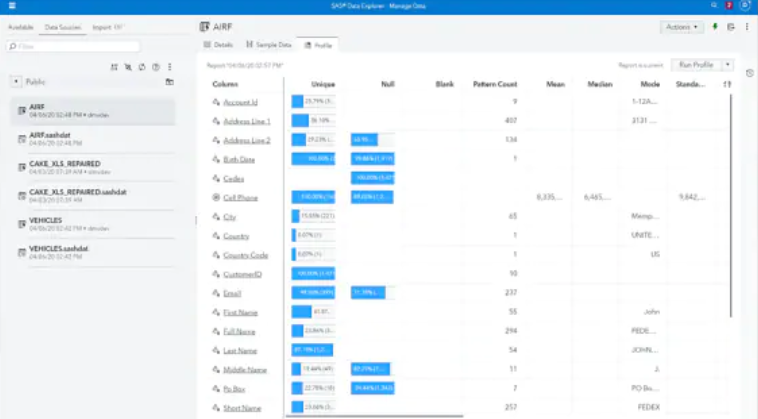This screenshot has height=419, width=758.
Task: Click the folder icon next to Public
Action: click(170, 82)
